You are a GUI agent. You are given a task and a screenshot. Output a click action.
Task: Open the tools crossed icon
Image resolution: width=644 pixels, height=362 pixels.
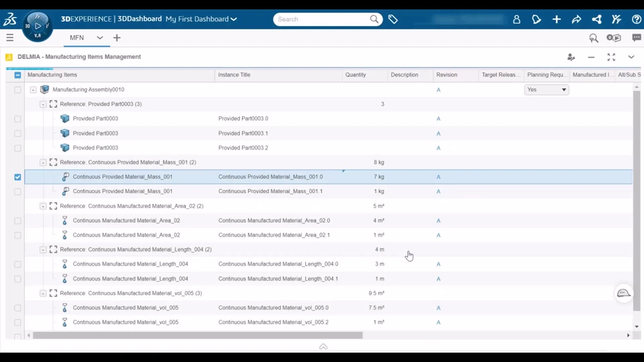point(616,19)
